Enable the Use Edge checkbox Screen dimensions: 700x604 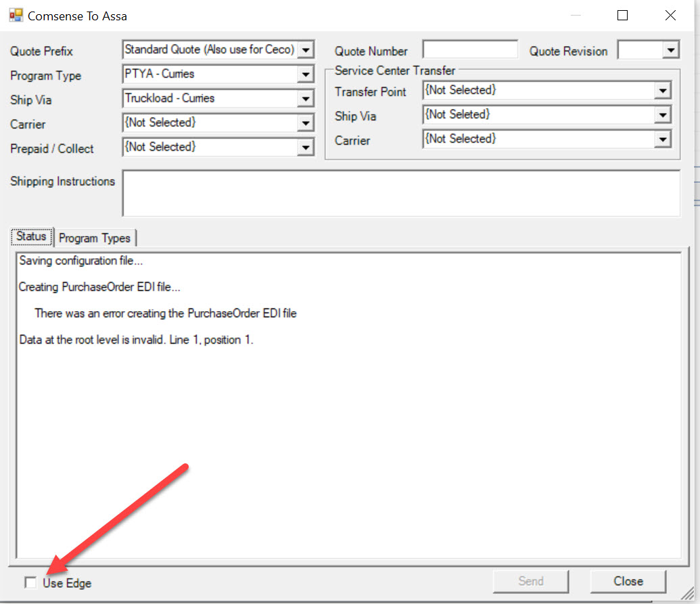[30, 582]
